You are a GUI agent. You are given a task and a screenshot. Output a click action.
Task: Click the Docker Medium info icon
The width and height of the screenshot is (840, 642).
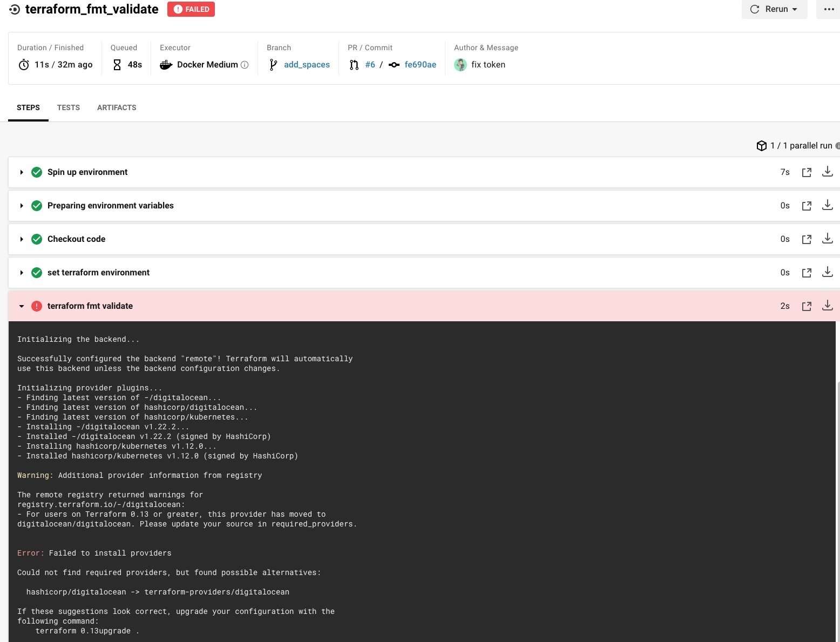click(x=245, y=65)
